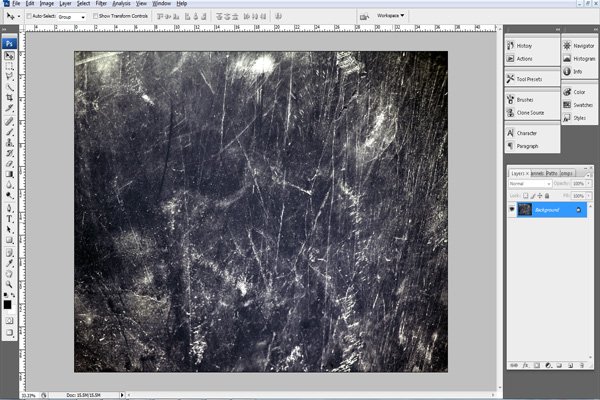600x400 pixels.
Task: Toggle lock transparent pixels
Action: tap(525, 196)
